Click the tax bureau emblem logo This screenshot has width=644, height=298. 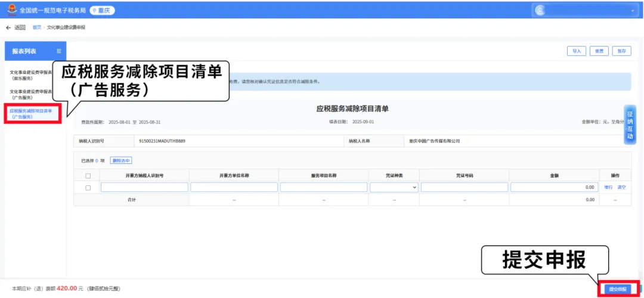pyautogui.click(x=12, y=10)
